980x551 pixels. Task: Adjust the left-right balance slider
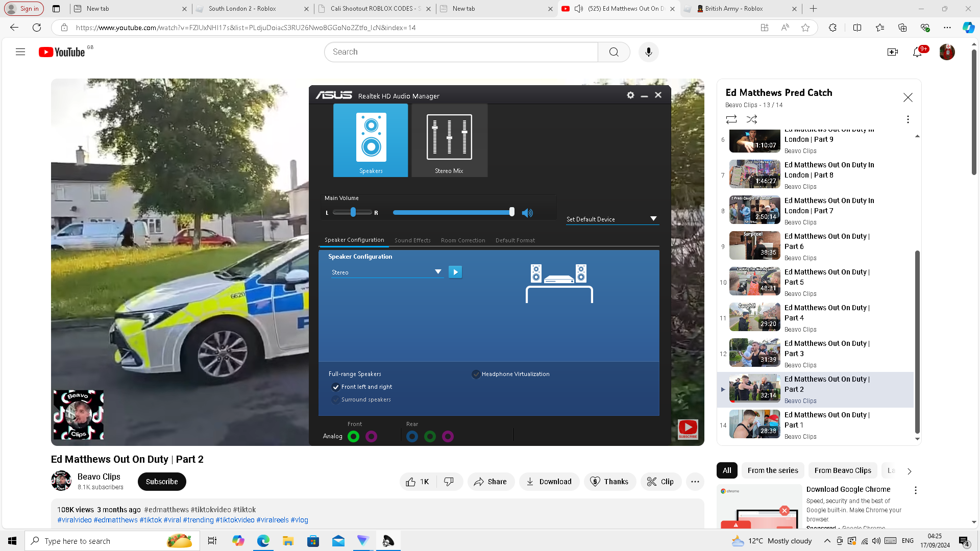pyautogui.click(x=353, y=212)
